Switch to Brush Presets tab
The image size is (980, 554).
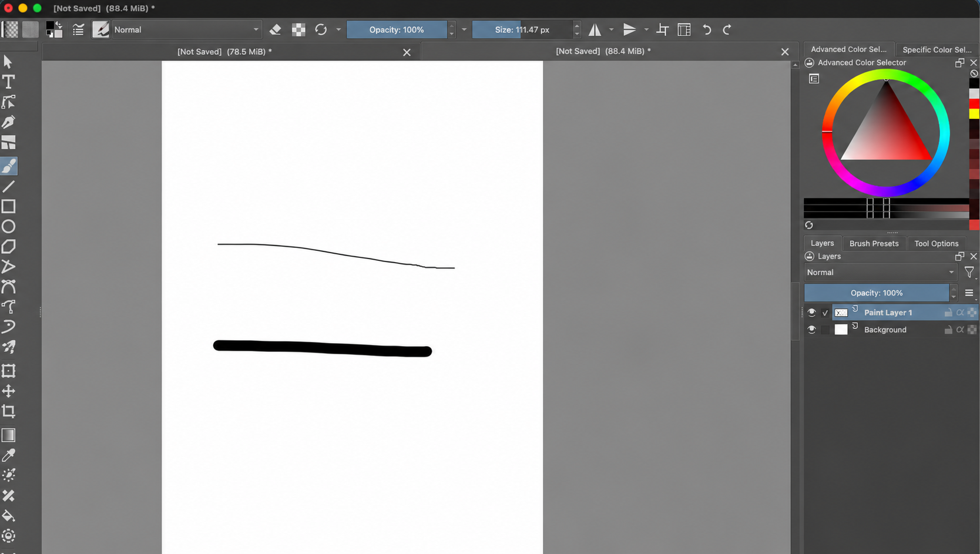pos(874,243)
